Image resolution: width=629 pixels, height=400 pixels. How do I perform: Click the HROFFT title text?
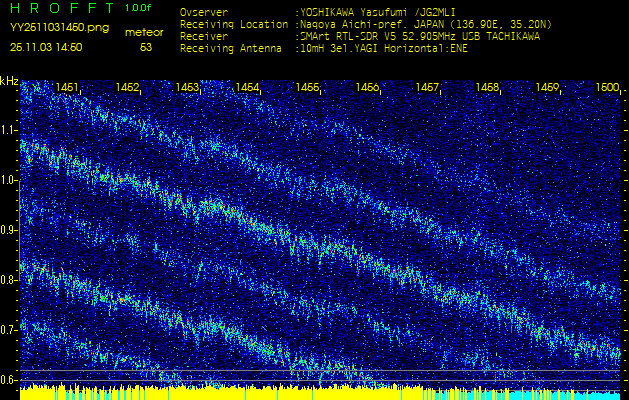65,8
